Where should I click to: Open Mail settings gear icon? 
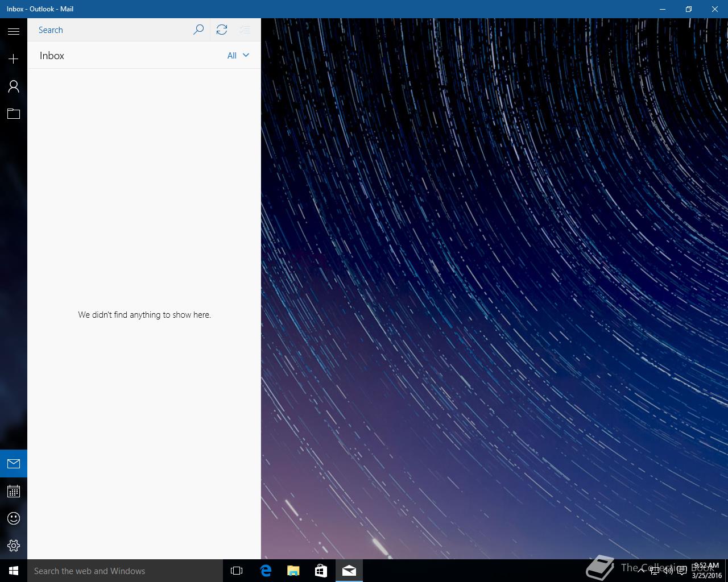14,546
